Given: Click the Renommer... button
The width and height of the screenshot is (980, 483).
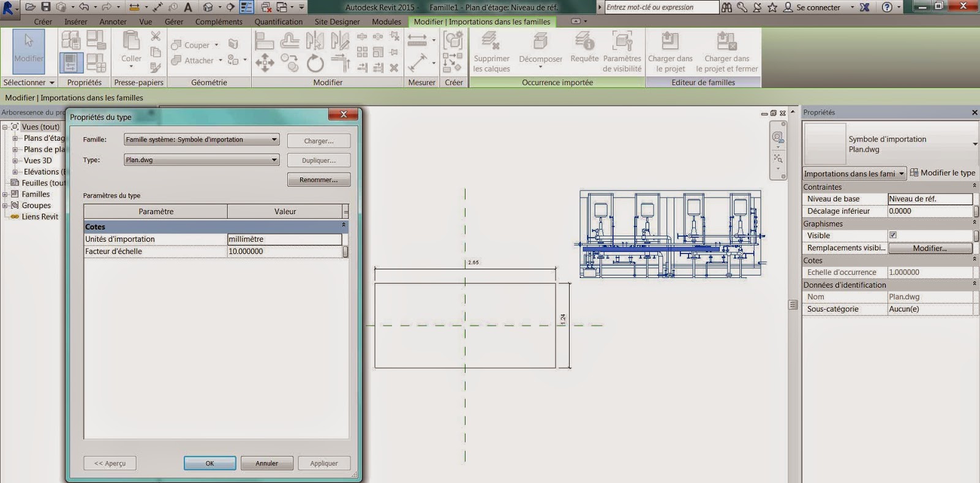Looking at the screenshot, I should pyautogui.click(x=318, y=180).
